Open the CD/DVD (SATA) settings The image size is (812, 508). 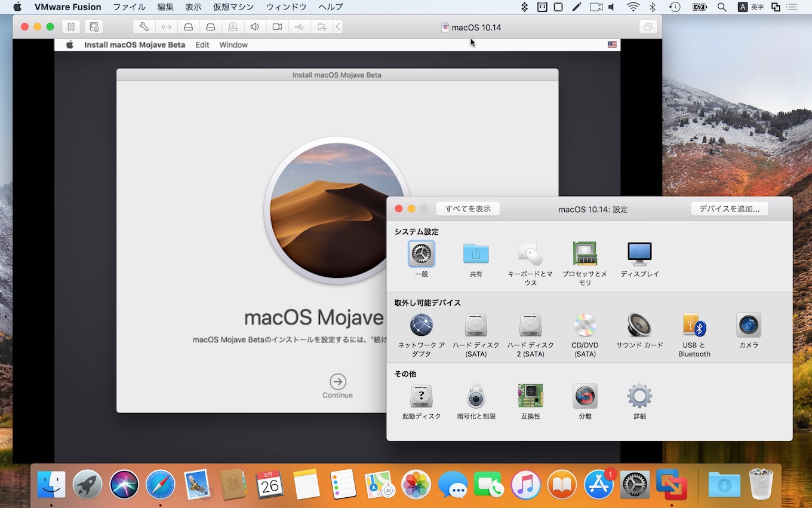pos(585,326)
